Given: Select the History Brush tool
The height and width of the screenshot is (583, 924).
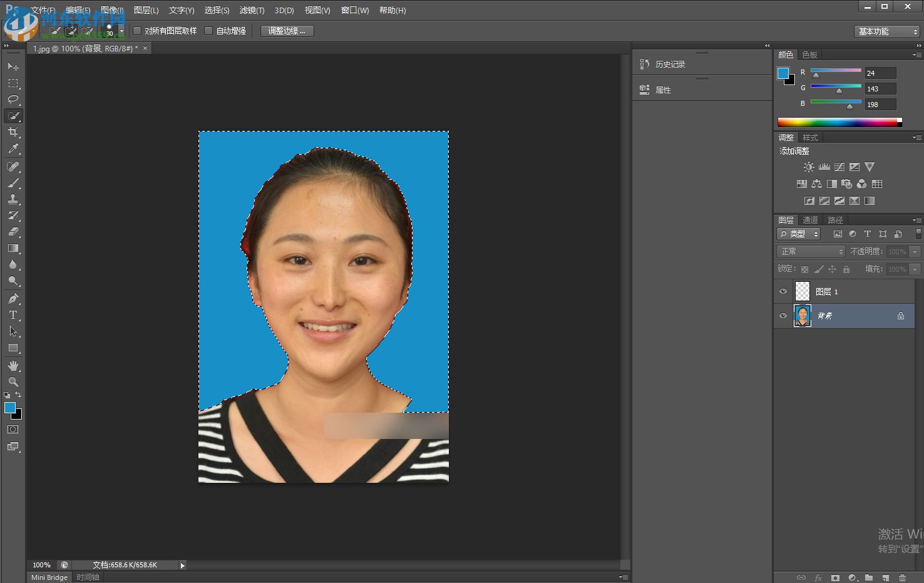Looking at the screenshot, I should [x=13, y=215].
